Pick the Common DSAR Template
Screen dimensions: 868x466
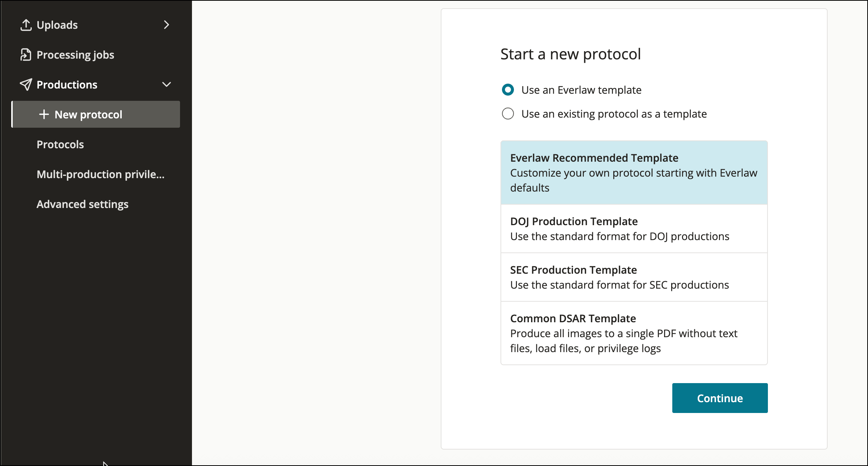pos(634,333)
